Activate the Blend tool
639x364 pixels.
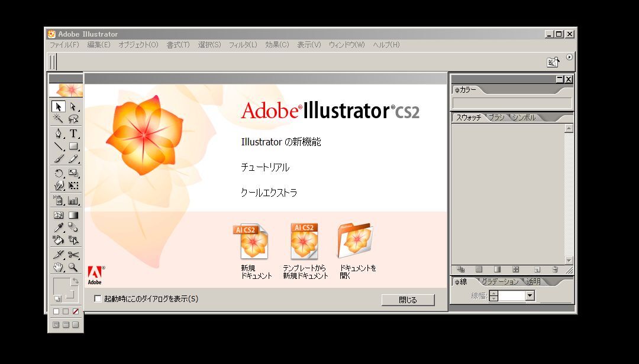(73, 227)
